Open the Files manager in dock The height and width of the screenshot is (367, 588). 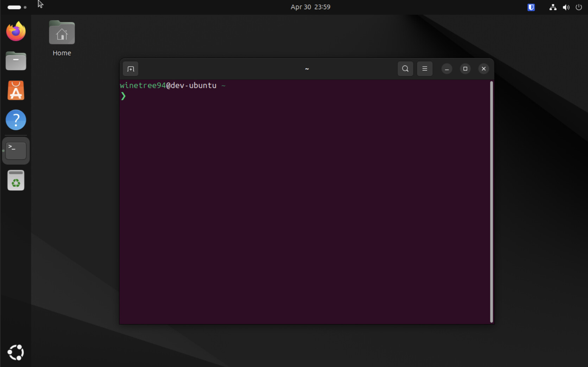16,61
